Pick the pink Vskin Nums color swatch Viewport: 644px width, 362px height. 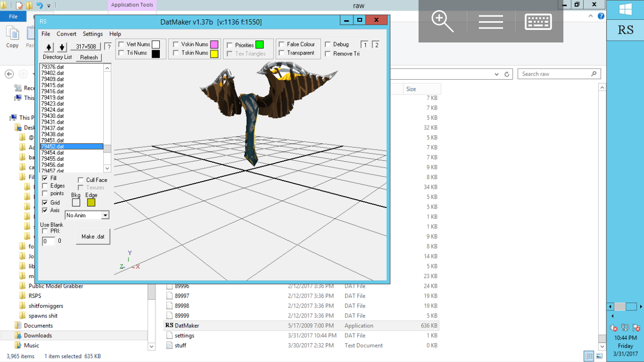tap(214, 45)
